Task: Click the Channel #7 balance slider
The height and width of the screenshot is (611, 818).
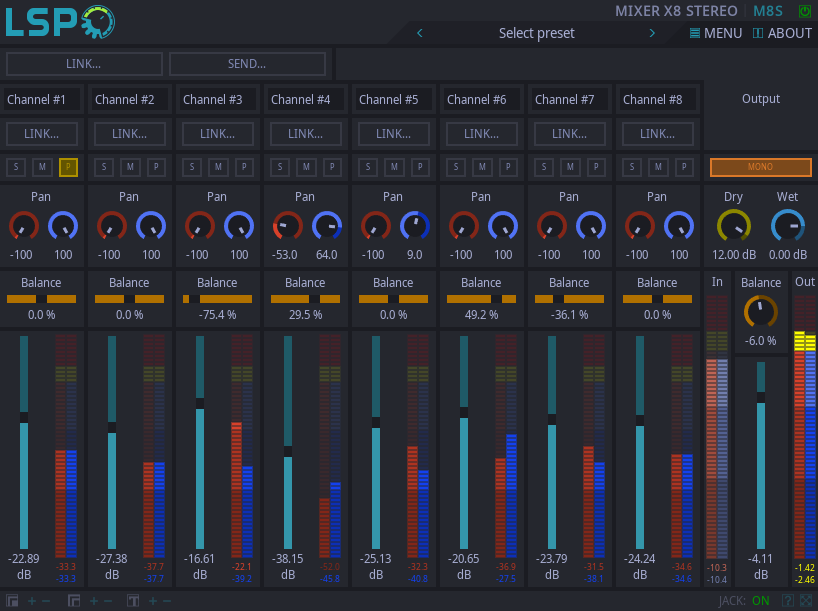Action: point(569,298)
